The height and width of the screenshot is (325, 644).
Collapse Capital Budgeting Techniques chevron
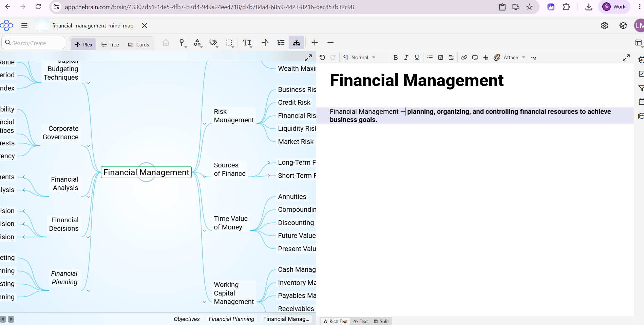coord(88,83)
